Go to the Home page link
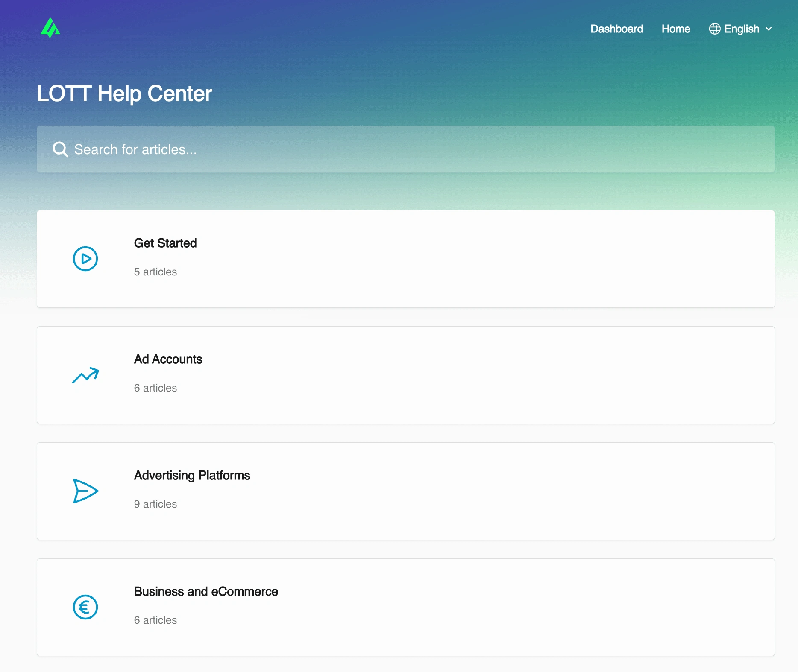This screenshot has height=672, width=798. 676,29
